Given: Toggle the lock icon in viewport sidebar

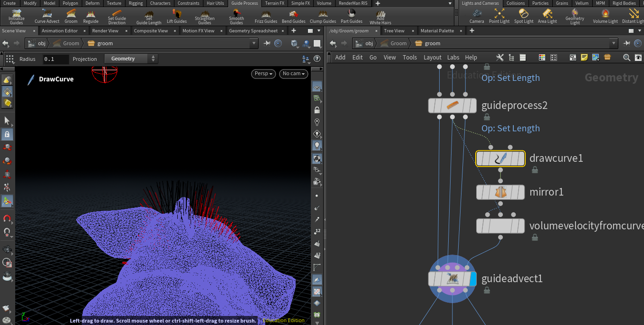Looking at the screenshot, I should (317, 110).
